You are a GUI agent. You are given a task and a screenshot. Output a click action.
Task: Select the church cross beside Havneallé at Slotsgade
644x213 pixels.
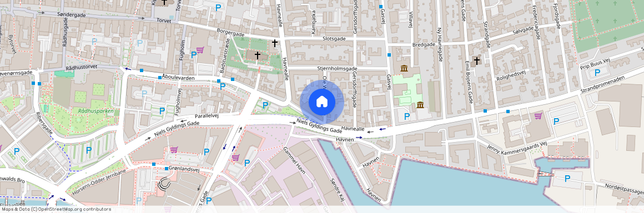coord(274,43)
